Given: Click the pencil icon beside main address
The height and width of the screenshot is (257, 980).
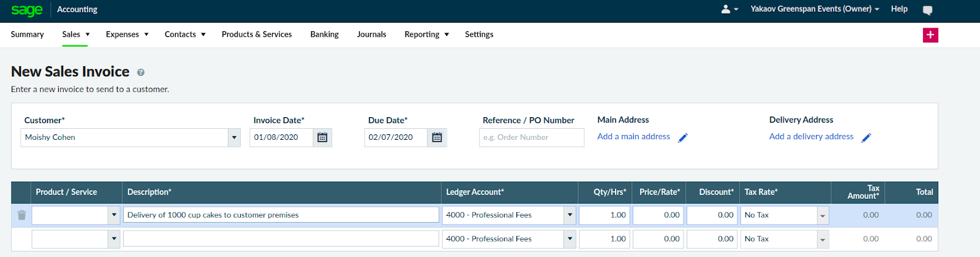Looking at the screenshot, I should click(683, 137).
